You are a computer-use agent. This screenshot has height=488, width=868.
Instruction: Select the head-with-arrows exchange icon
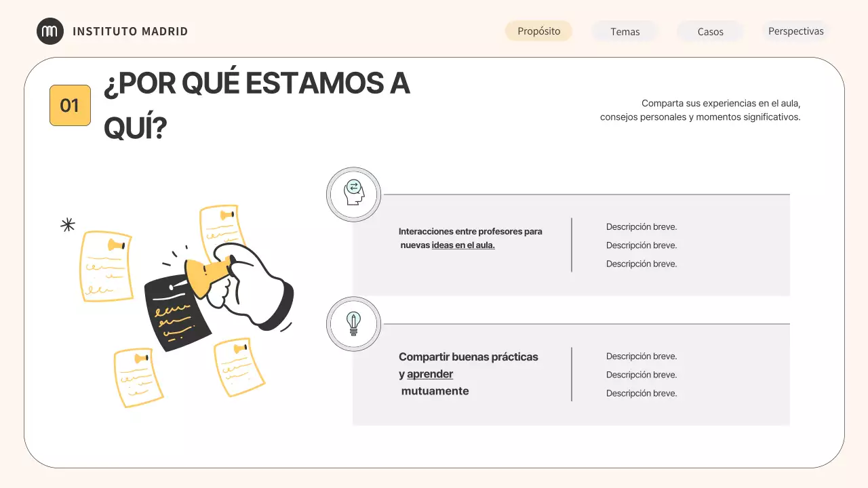pos(353,194)
